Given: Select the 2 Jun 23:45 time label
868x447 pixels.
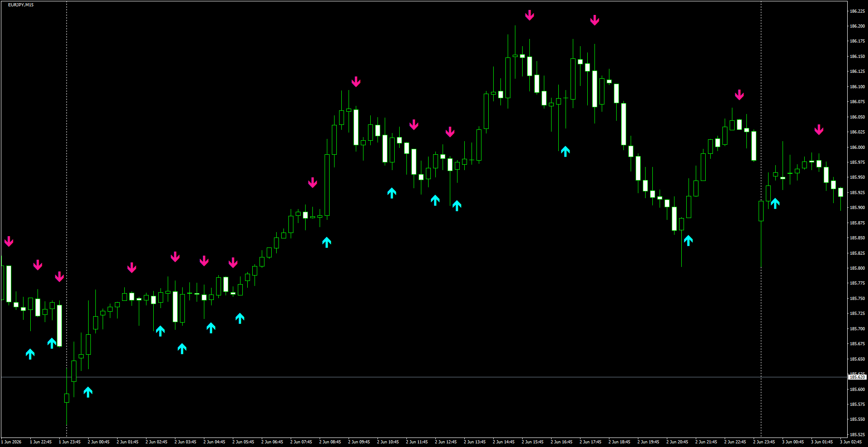Looking at the screenshot, I should coord(764,442).
